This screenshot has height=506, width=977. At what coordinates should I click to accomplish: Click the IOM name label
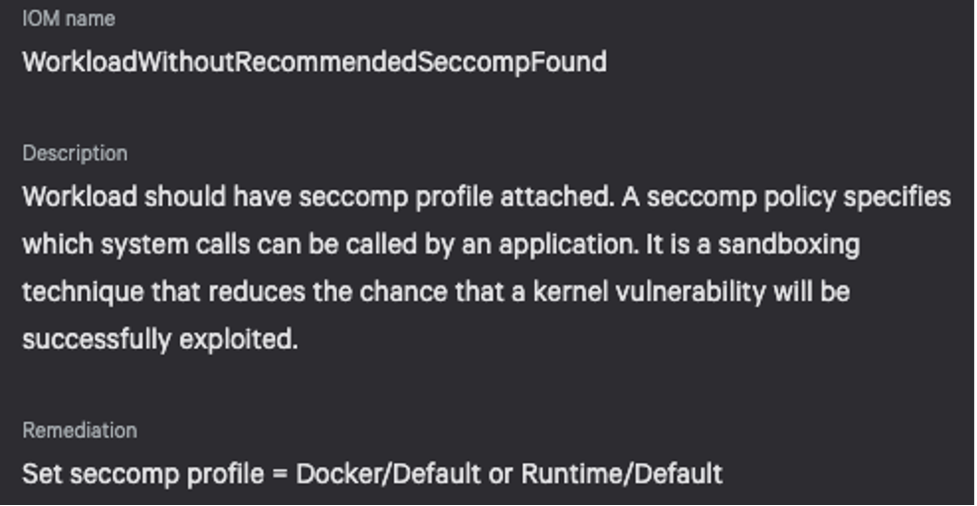[x=69, y=19]
